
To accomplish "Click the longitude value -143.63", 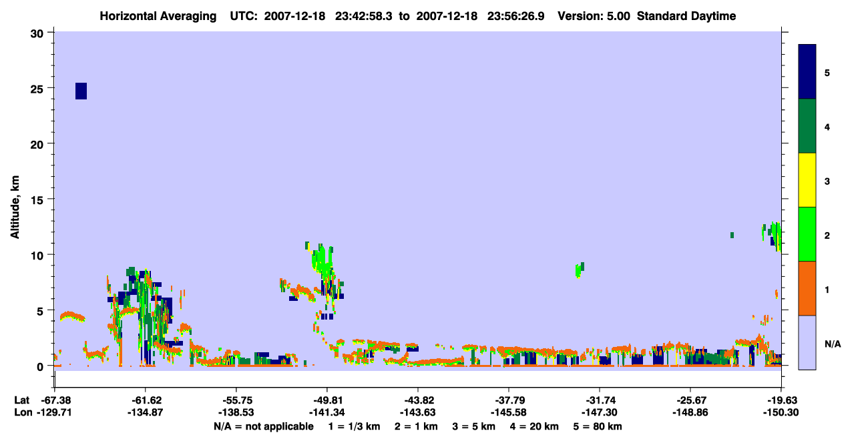I will pyautogui.click(x=418, y=413).
